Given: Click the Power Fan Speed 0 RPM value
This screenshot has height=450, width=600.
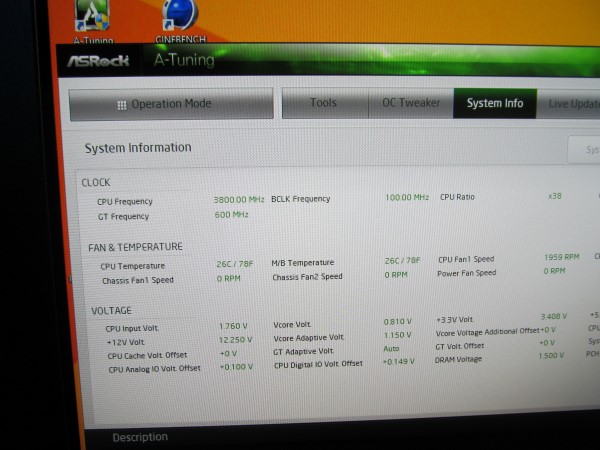Looking at the screenshot, I should click(554, 271).
